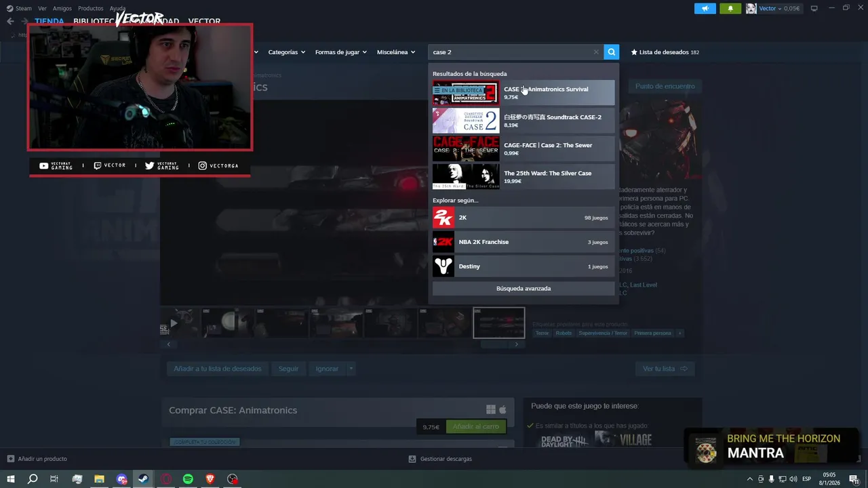Image resolution: width=868 pixels, height=488 pixels.
Task: Open the Categorías dropdown
Action: click(286, 52)
